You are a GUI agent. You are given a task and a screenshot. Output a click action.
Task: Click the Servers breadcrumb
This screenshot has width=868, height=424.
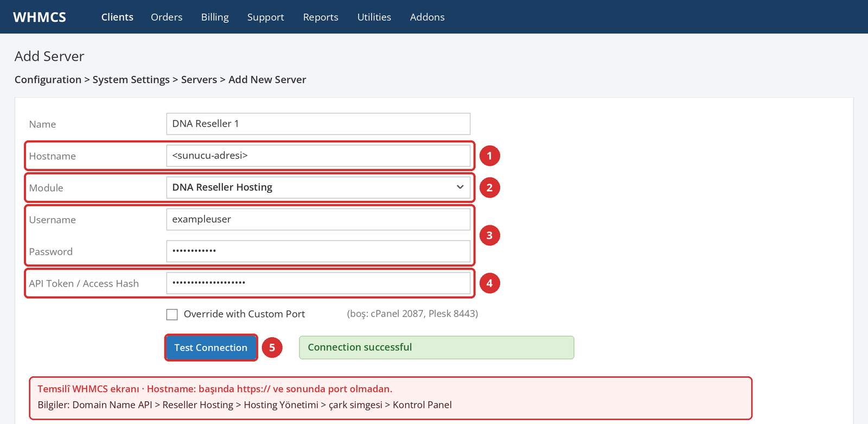coord(199,79)
